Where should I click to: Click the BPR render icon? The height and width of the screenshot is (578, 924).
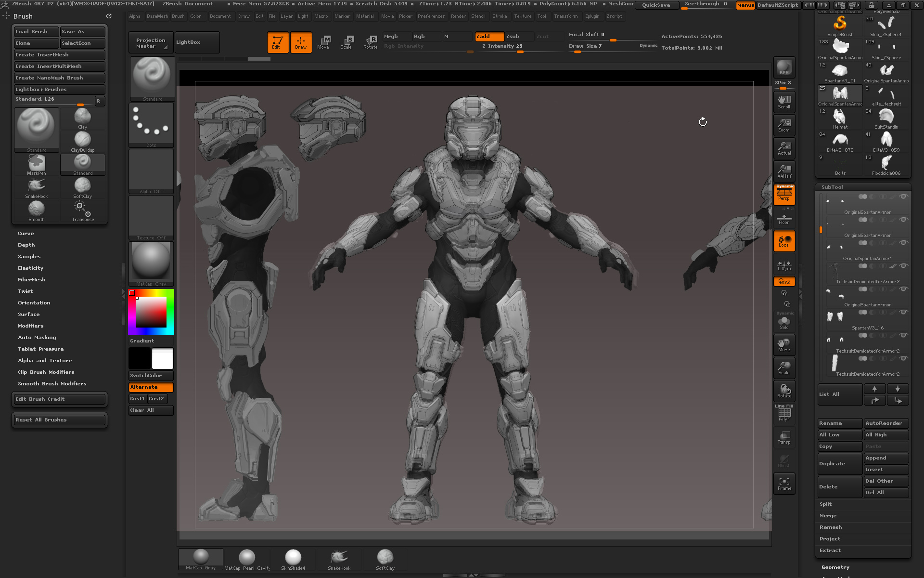tap(784, 67)
